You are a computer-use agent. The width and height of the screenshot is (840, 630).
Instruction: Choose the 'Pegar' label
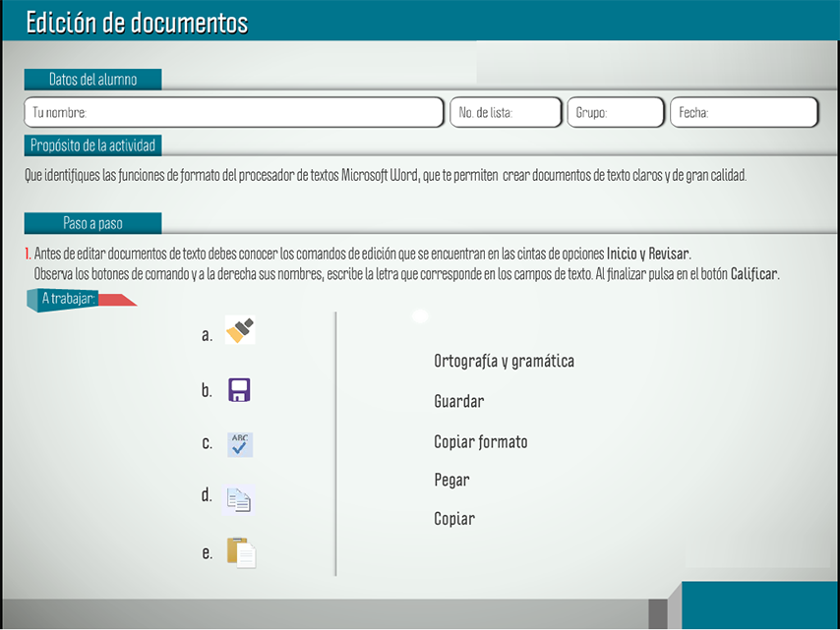click(451, 481)
